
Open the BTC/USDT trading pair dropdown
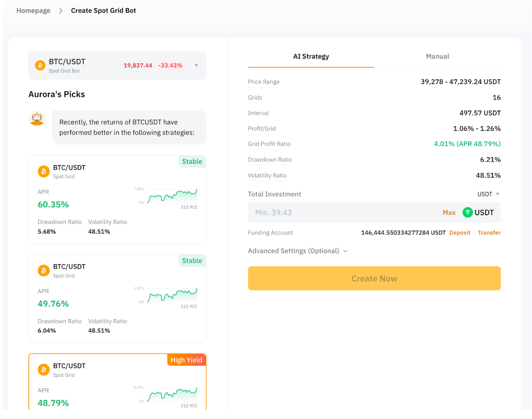(196, 65)
